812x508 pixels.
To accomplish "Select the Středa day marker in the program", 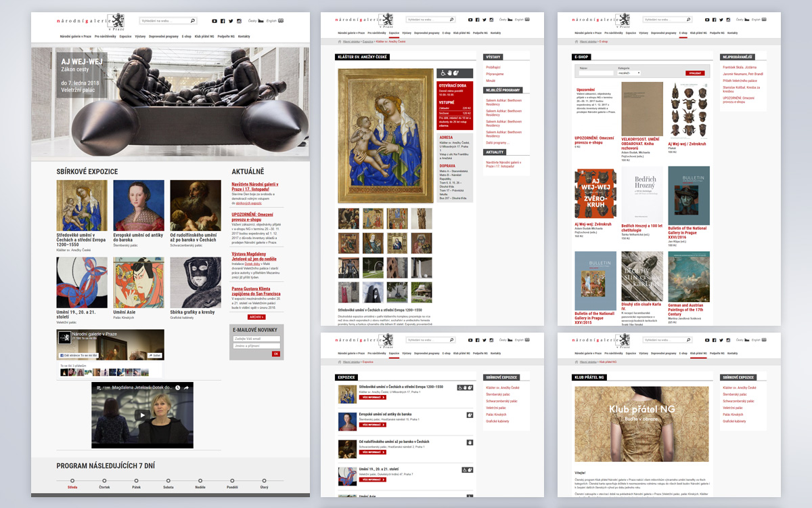I will 72,482.
